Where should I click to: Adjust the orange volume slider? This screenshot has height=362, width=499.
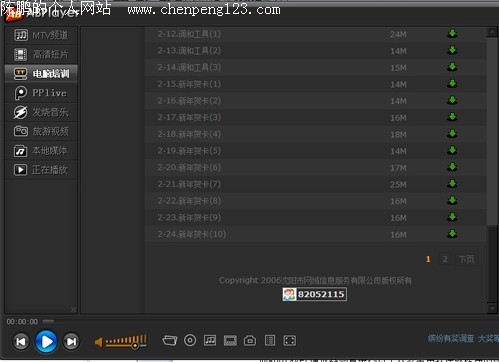coord(126,341)
